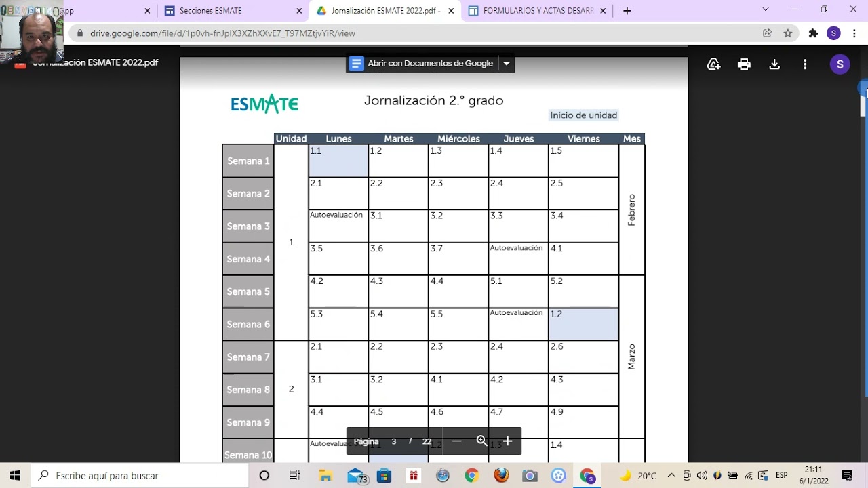Click 'Abrir con Documentos de Google' button

[x=422, y=64]
